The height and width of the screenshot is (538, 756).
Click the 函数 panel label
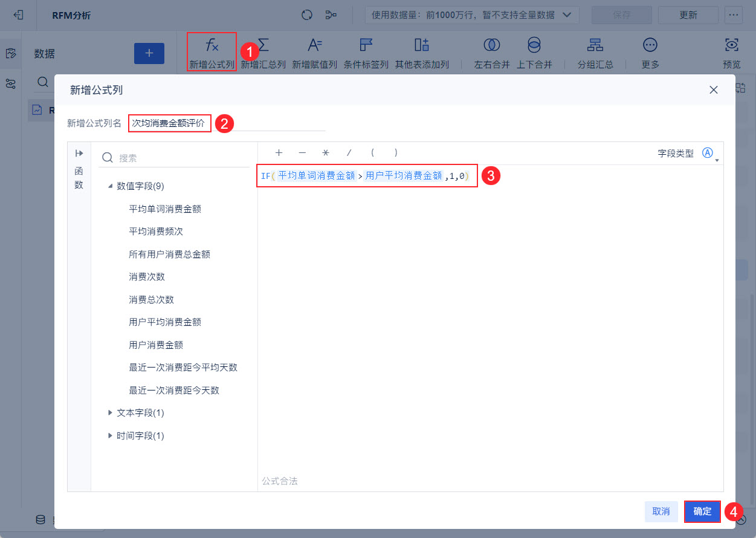coord(79,178)
